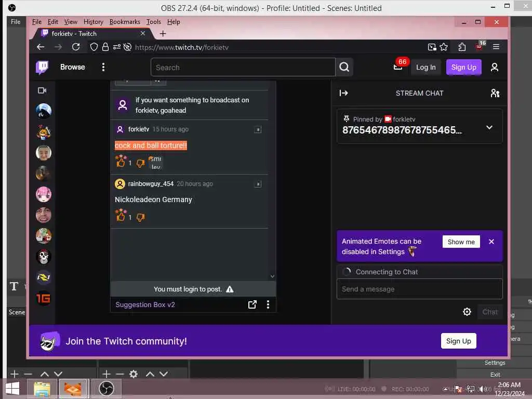The width and height of the screenshot is (532, 399).
Task: Open the browser History menu
Action: tap(94, 22)
